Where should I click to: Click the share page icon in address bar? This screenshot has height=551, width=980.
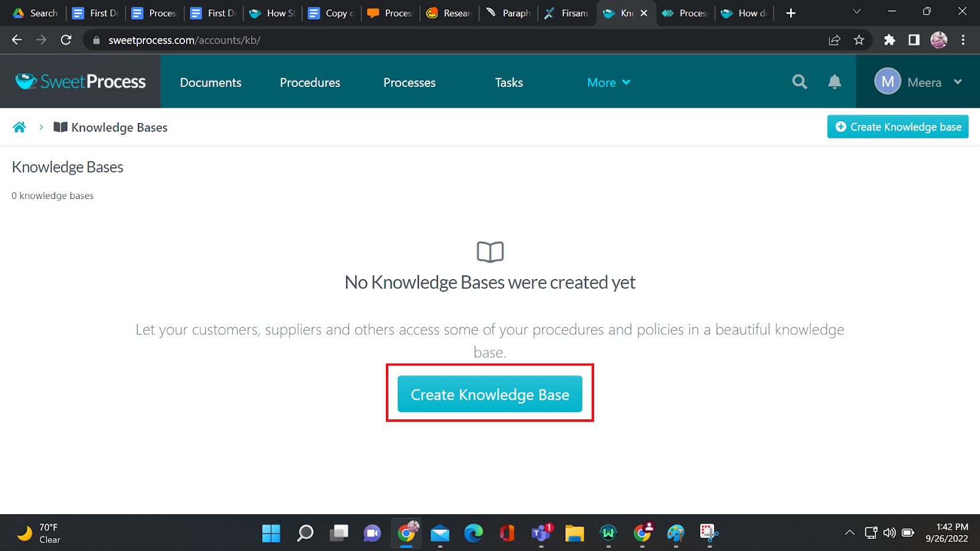[834, 40]
